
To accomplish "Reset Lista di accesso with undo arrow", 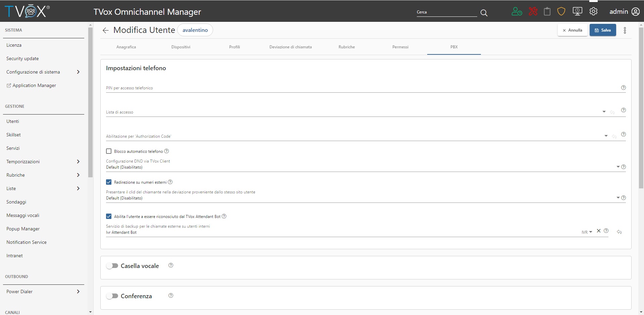I will pyautogui.click(x=612, y=113).
